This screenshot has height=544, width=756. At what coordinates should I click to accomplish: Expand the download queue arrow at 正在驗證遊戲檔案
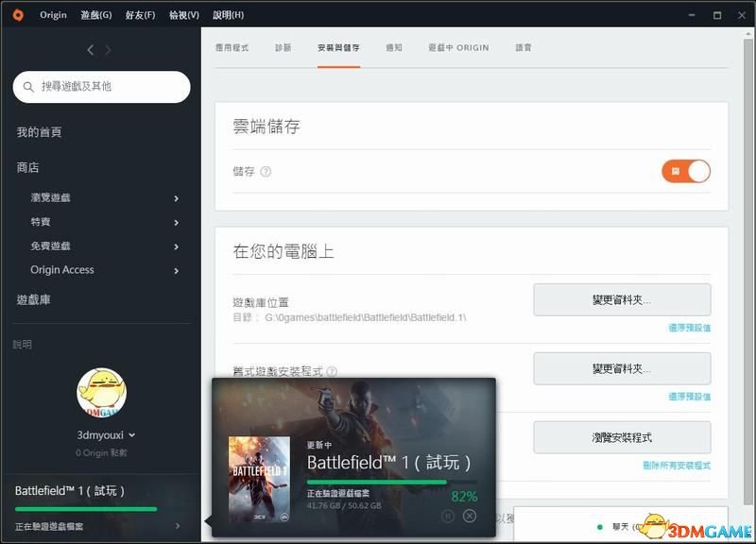click(178, 526)
